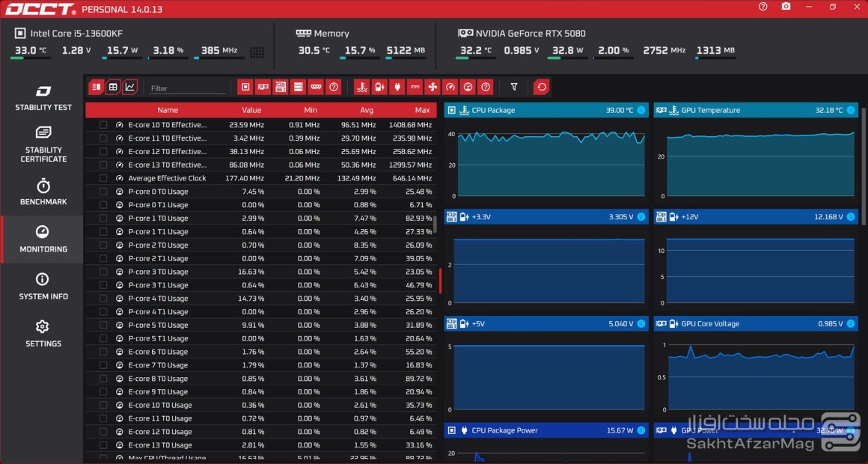The image size is (868, 464).
Task: Toggle the power plug sensor type filter
Action: pos(397,87)
